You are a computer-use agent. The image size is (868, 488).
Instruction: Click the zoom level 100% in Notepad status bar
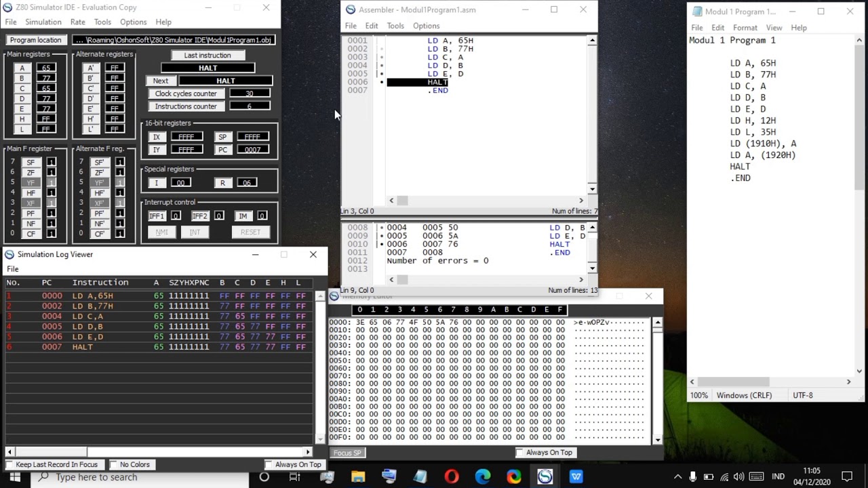699,395
